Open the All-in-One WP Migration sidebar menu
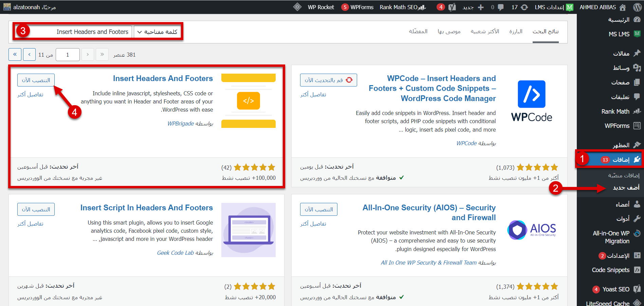Image resolution: width=644 pixels, height=306 pixels. pyautogui.click(x=611, y=237)
